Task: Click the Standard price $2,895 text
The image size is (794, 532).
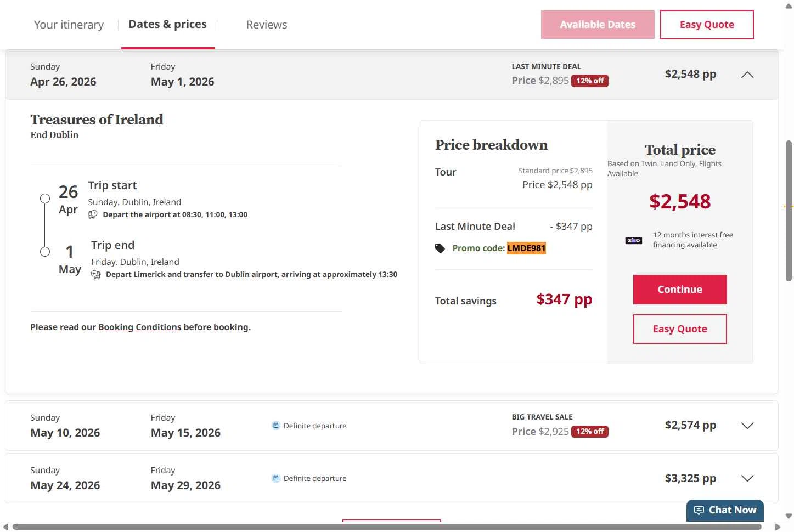Action: [555, 171]
